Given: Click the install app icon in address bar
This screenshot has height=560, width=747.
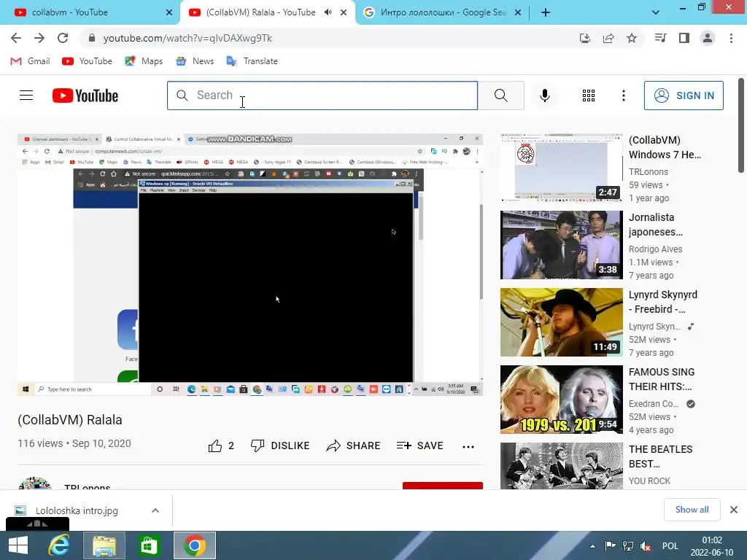Looking at the screenshot, I should pyautogui.click(x=585, y=38).
